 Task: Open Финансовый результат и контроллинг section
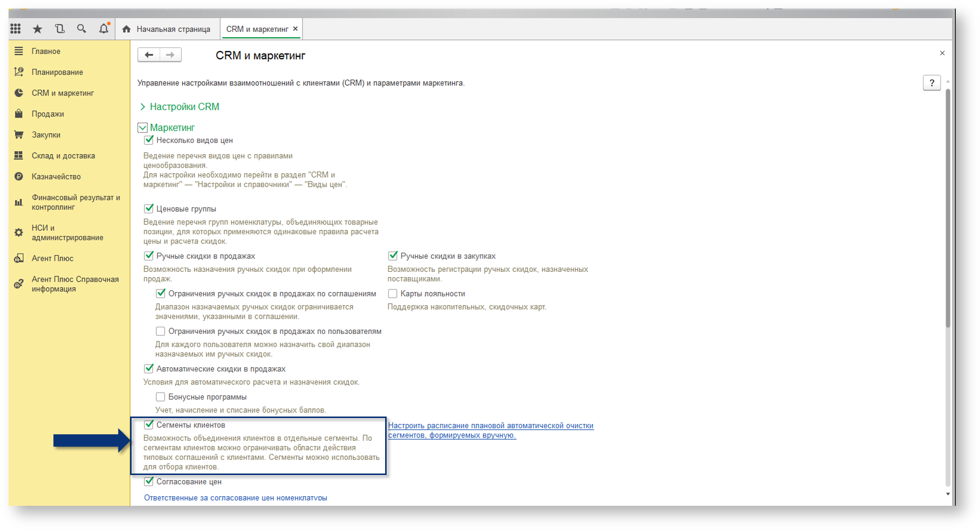click(76, 202)
